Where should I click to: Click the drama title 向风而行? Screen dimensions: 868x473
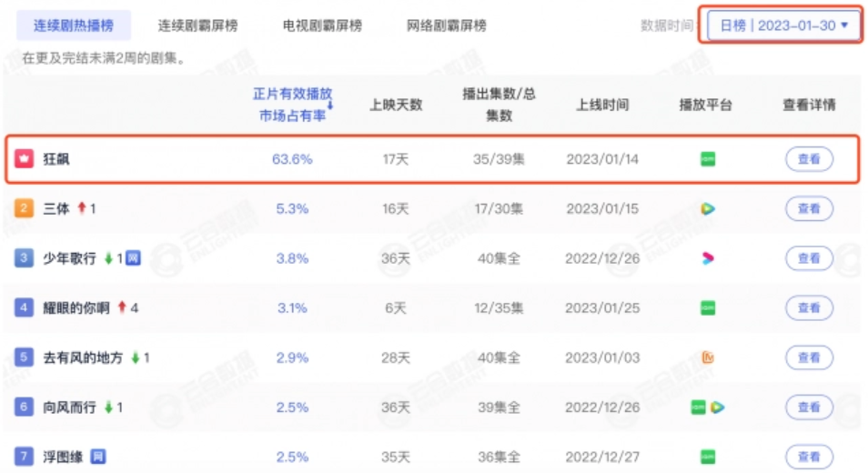click(70, 408)
